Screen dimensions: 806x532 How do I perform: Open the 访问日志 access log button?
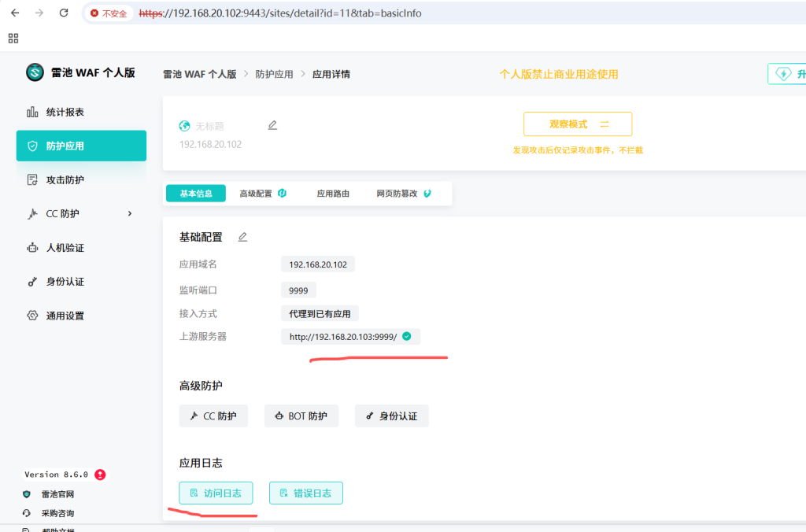(216, 493)
